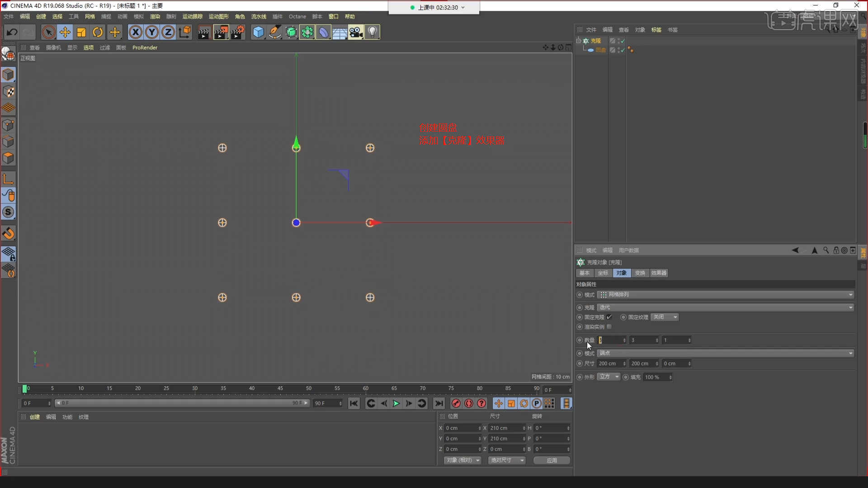
Task: Open the 克隆 迭代 dropdown
Action: click(x=726, y=307)
